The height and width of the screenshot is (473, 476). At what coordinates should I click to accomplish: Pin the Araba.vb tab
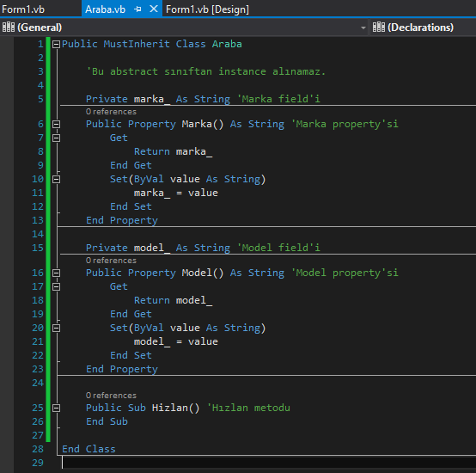(137, 9)
